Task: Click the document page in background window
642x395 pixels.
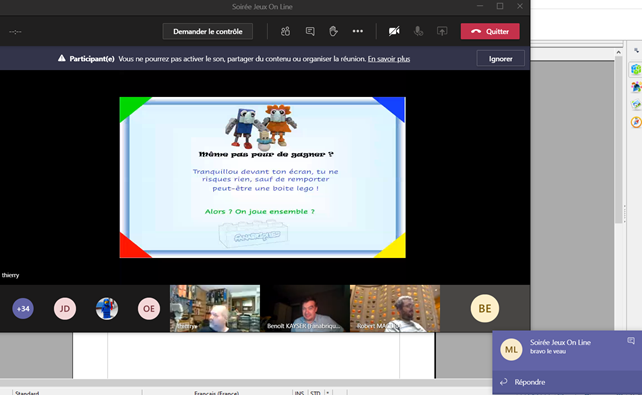Action: pos(254,355)
